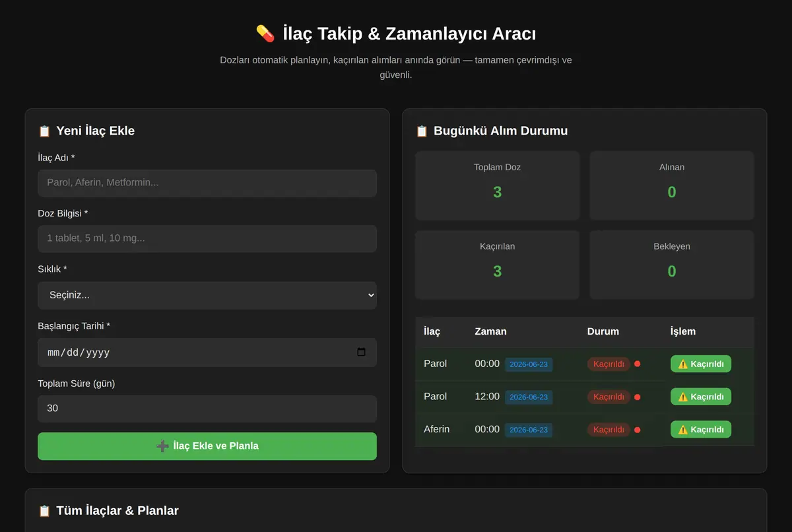Click the Kaçırıldı status badge for Parol 12:00
The image size is (792, 532).
click(x=609, y=397)
